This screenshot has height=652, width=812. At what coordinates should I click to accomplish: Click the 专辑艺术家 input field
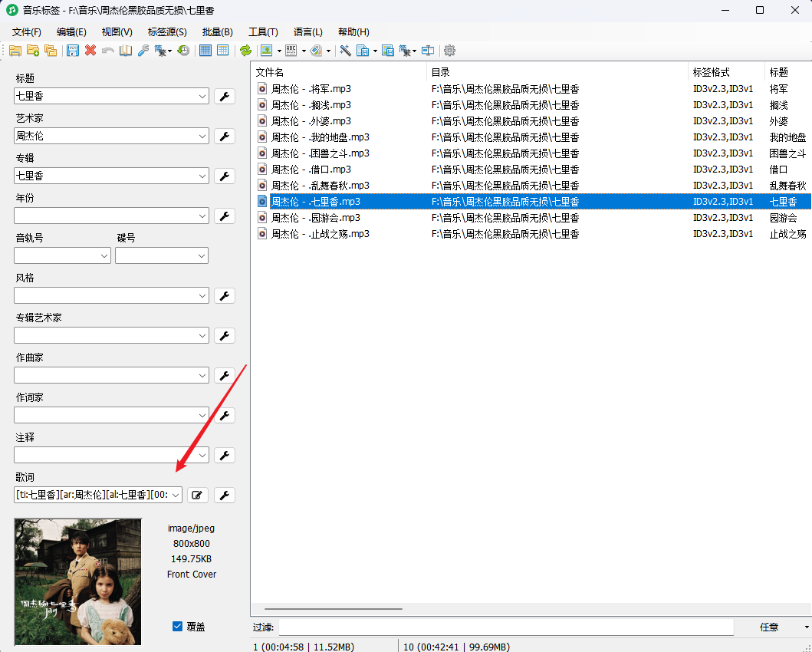[x=111, y=335]
